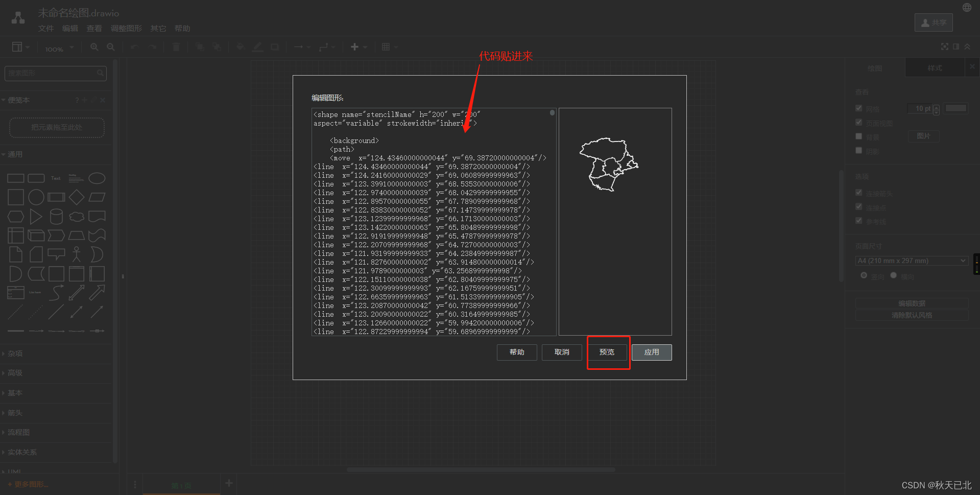Click the Undo icon in the toolbar
The height and width of the screenshot is (495, 980).
134,47
